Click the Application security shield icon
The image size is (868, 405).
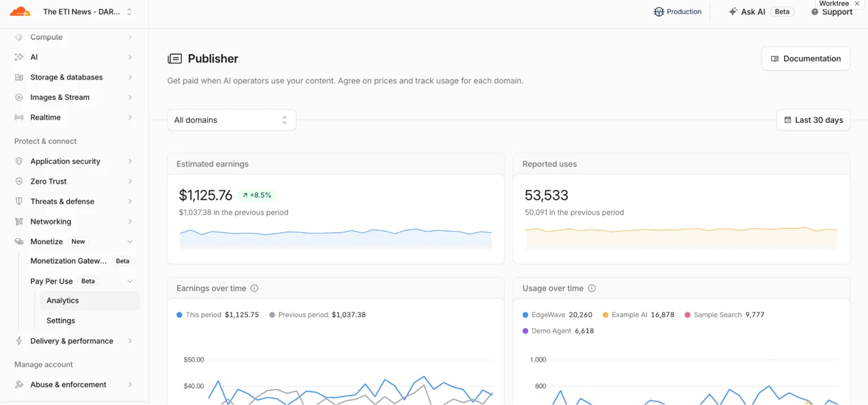coord(19,161)
